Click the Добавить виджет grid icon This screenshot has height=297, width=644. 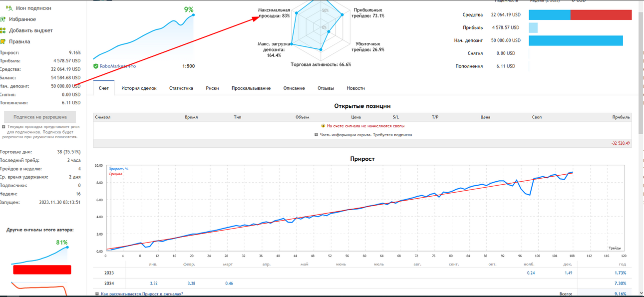click(3, 30)
